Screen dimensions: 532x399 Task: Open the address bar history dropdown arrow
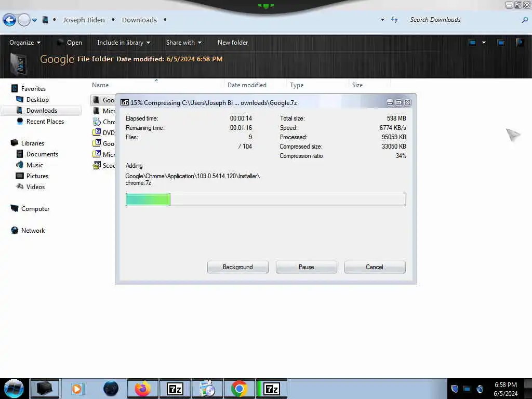tap(382, 20)
